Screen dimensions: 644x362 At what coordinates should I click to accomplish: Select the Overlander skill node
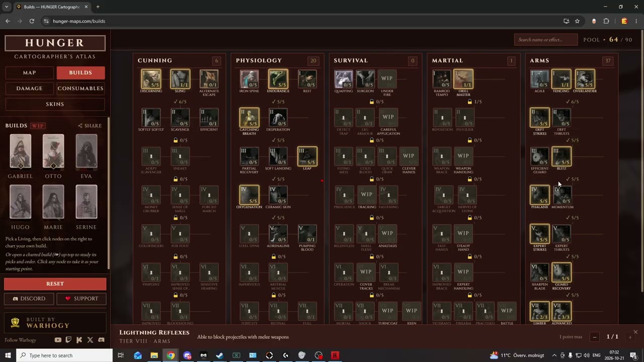[585, 79]
